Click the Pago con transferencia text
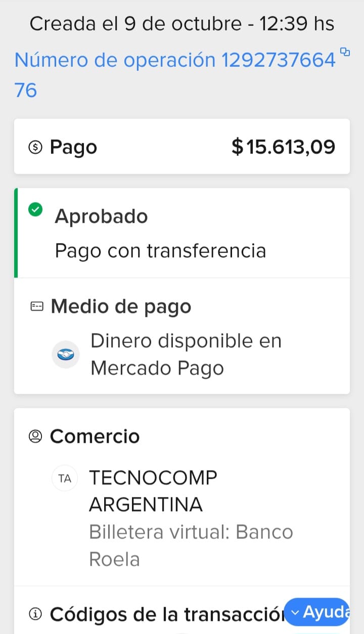 click(x=160, y=250)
